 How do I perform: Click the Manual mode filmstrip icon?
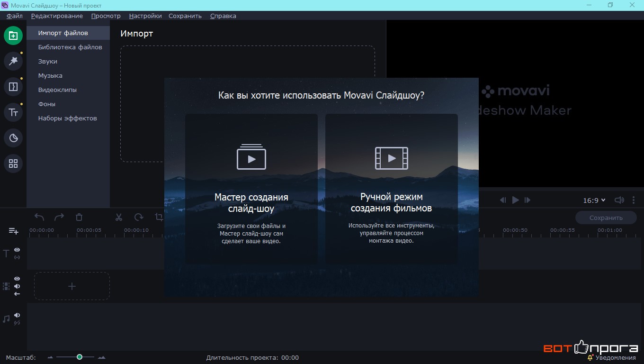coord(392,158)
